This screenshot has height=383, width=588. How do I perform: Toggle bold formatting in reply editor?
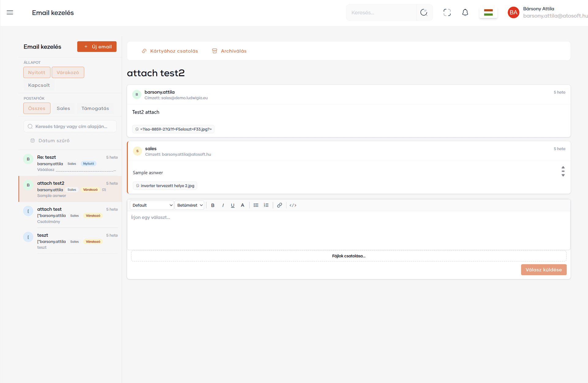pos(213,205)
